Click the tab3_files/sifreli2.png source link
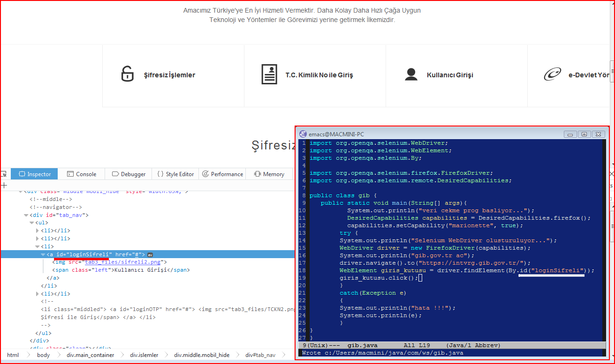 [123, 262]
